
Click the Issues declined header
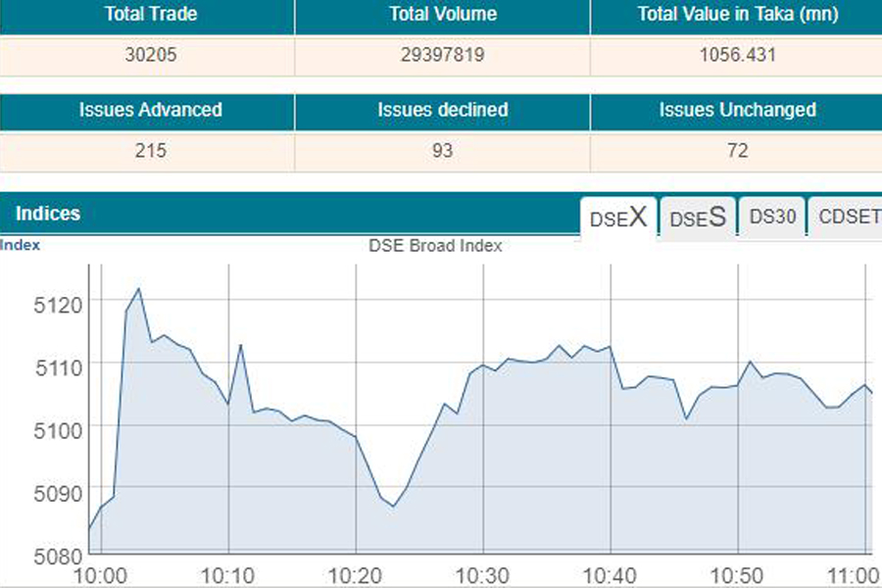click(x=441, y=111)
